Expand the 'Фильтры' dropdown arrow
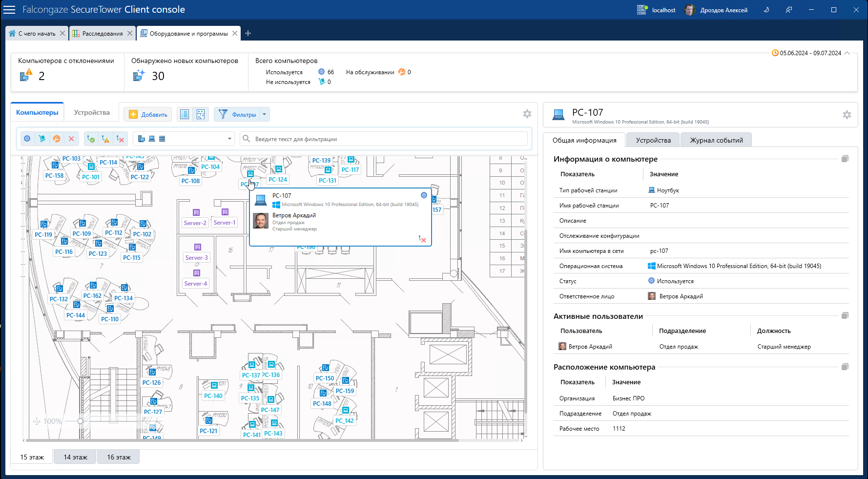The width and height of the screenshot is (868, 479). point(265,114)
